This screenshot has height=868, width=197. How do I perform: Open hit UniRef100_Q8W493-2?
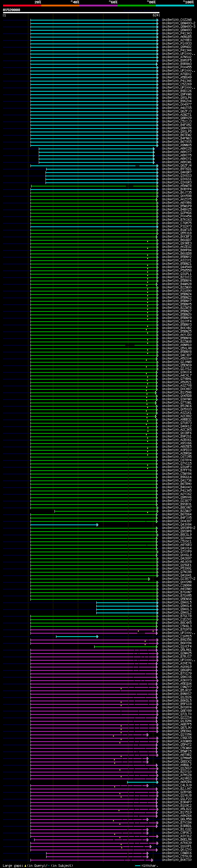pyautogui.click(x=179, y=23)
